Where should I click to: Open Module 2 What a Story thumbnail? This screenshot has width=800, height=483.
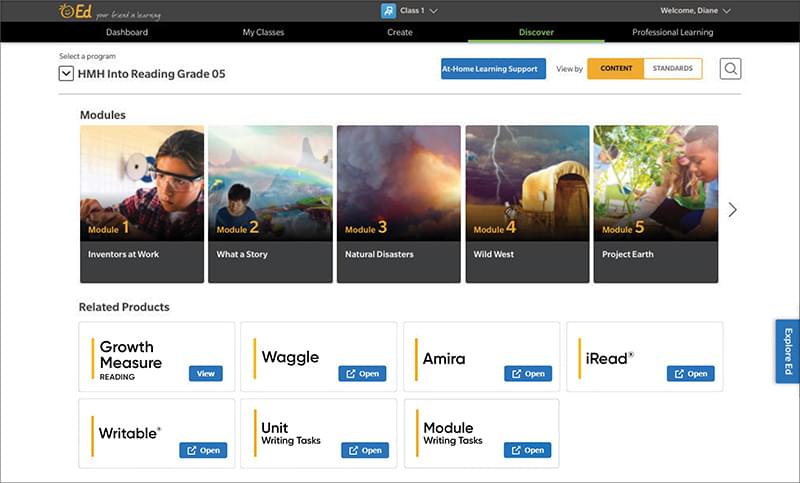(270, 183)
